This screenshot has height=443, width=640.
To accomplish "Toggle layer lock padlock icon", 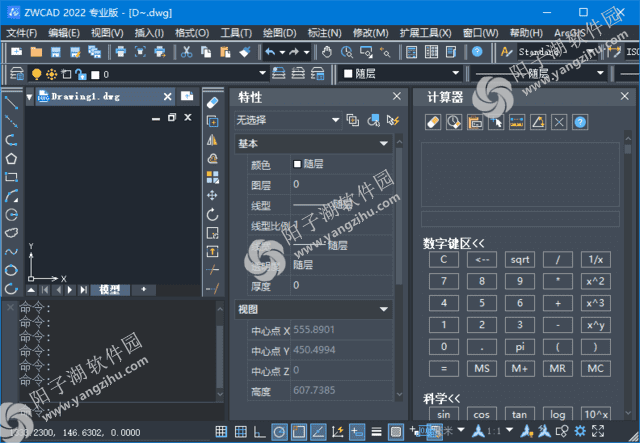I will point(81,74).
